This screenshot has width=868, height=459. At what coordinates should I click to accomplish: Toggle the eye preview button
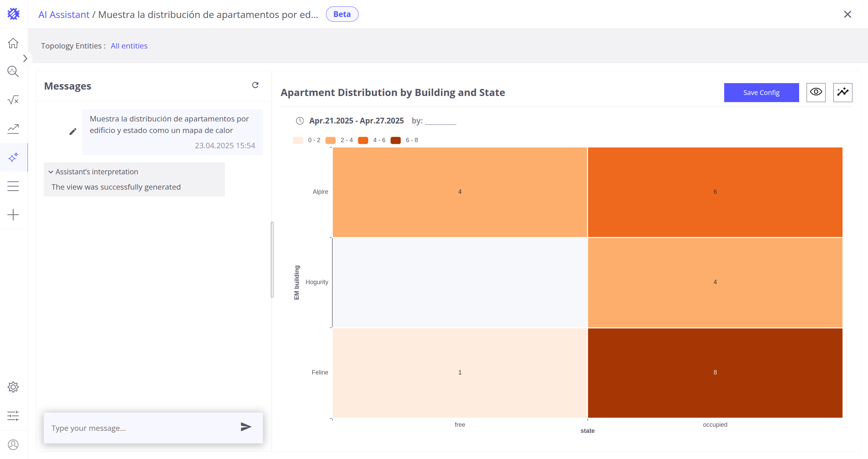[816, 92]
